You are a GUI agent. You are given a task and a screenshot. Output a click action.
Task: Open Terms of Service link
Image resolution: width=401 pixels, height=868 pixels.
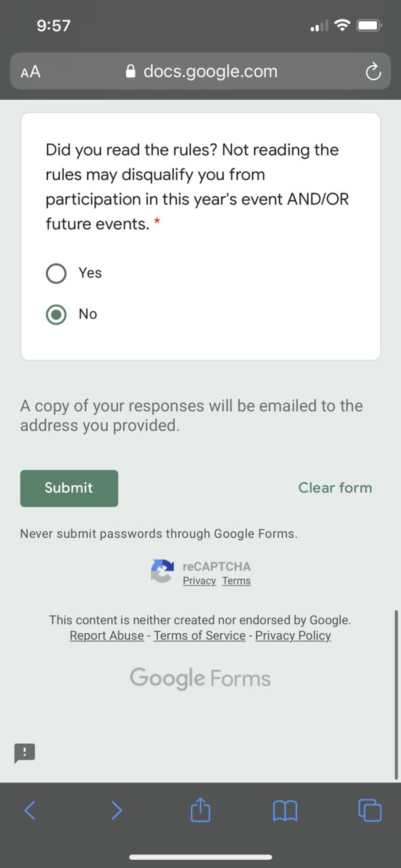(x=199, y=636)
